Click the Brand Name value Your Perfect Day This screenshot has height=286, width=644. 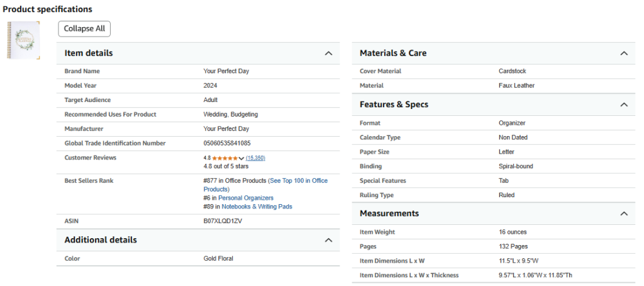point(226,71)
